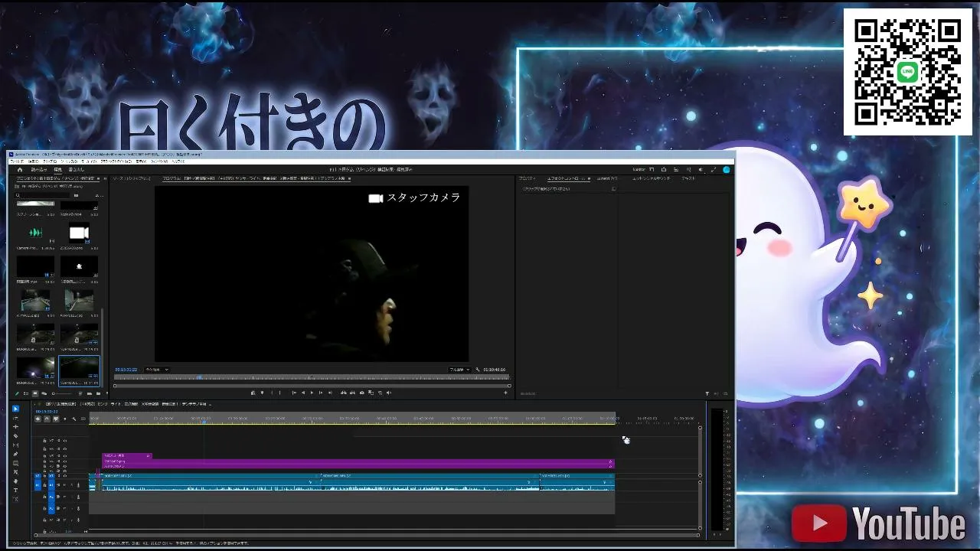Open the program monitor zoom level dropdown

point(157,370)
